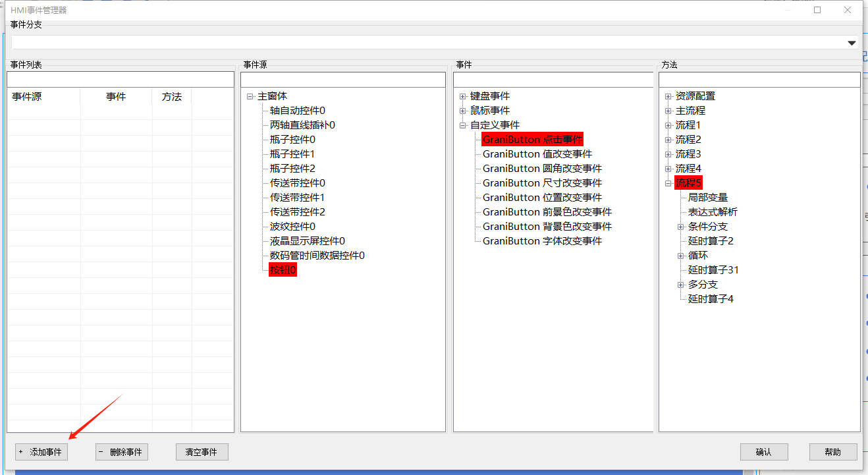Select GraniButton 值改变事件
This screenshot has width=868, height=475.
click(x=537, y=154)
